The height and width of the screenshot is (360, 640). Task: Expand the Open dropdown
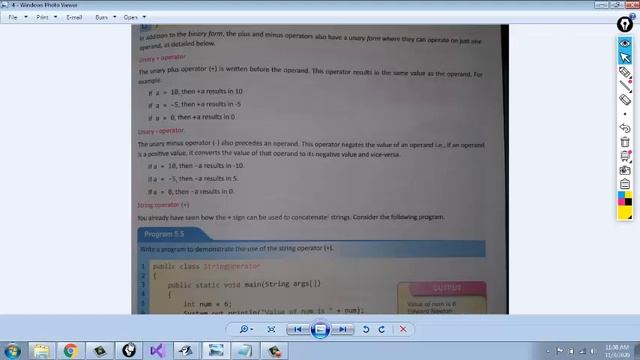(144, 17)
